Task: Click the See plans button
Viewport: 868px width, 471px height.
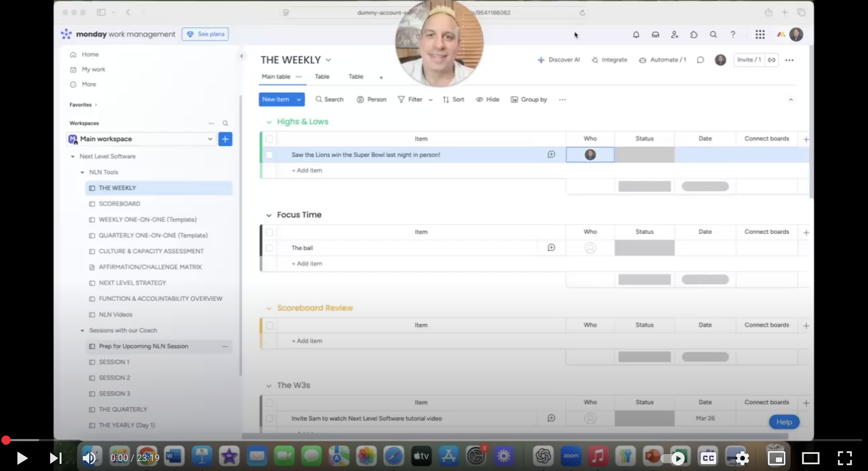Action: [x=205, y=34]
